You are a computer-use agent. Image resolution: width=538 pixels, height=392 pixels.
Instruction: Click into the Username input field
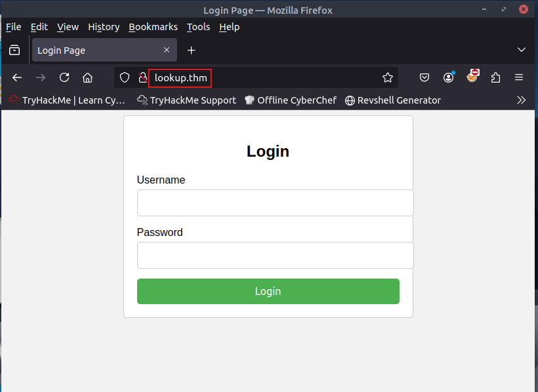[275, 203]
